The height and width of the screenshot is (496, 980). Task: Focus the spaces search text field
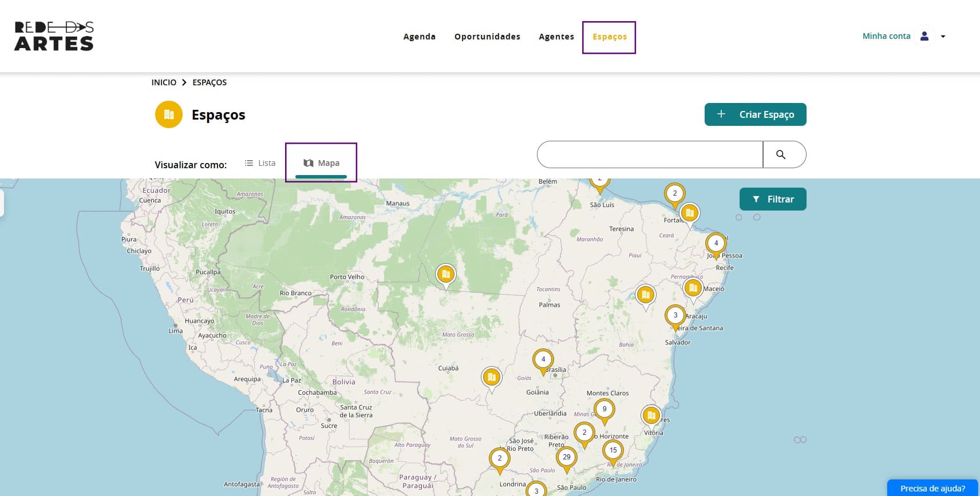650,154
